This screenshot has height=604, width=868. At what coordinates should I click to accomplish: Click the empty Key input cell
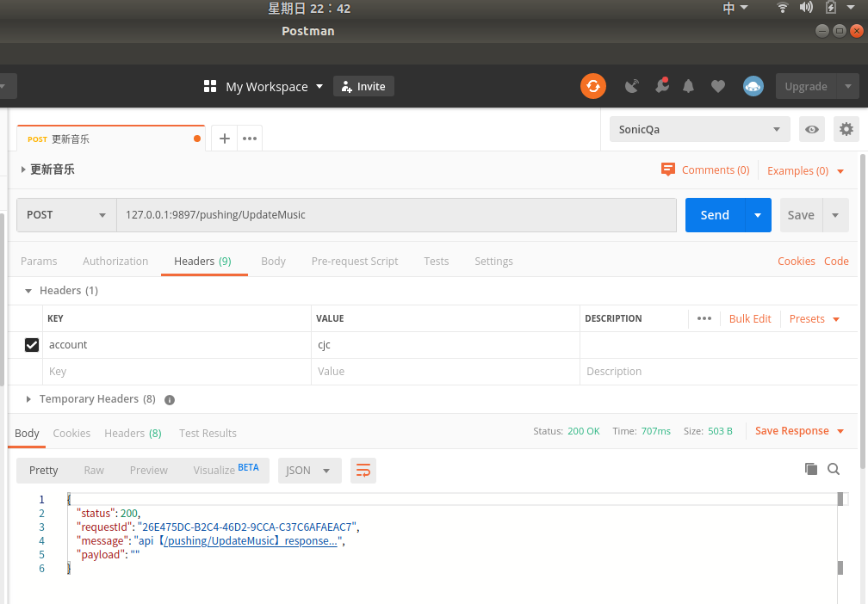point(177,372)
